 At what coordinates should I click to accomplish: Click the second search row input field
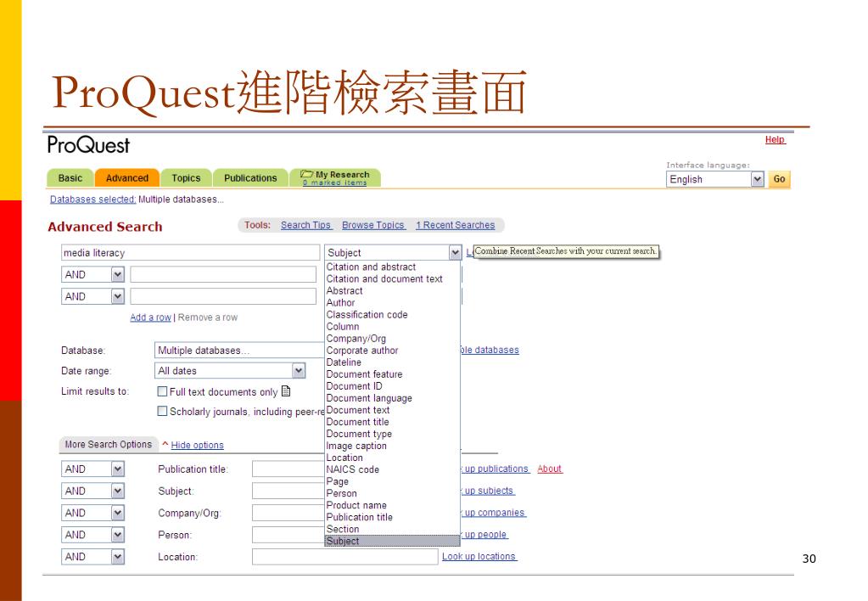(x=223, y=275)
